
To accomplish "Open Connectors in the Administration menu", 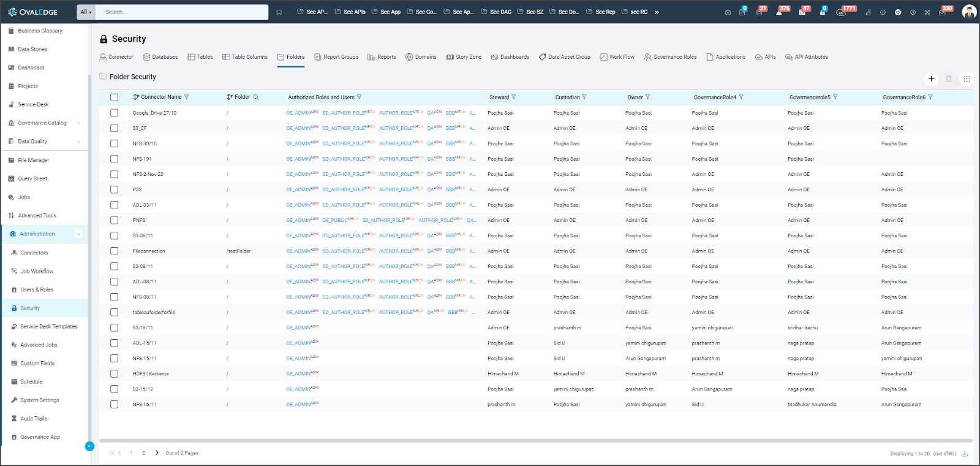I will 34,253.
